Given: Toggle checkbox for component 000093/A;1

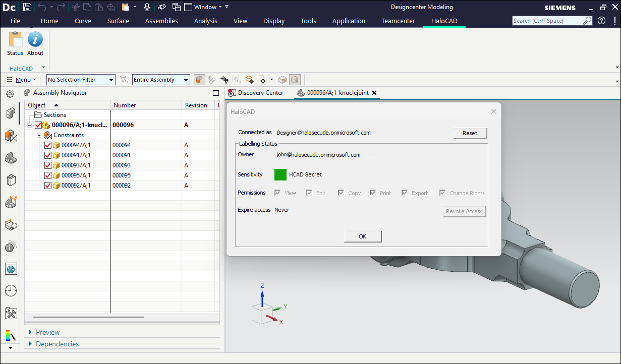Looking at the screenshot, I should pyautogui.click(x=48, y=165).
